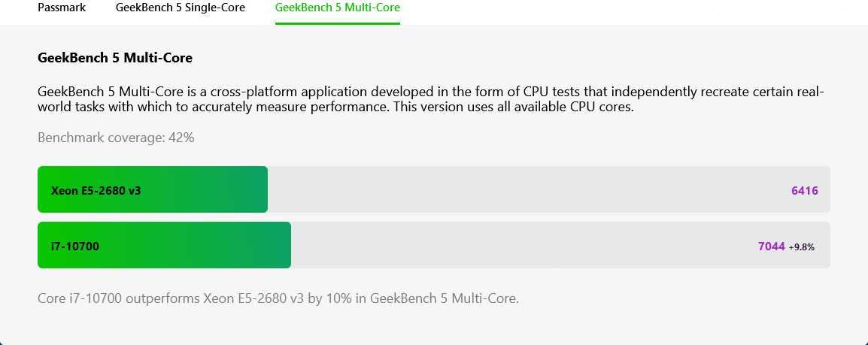Click the benchmark description paragraph

point(431,99)
